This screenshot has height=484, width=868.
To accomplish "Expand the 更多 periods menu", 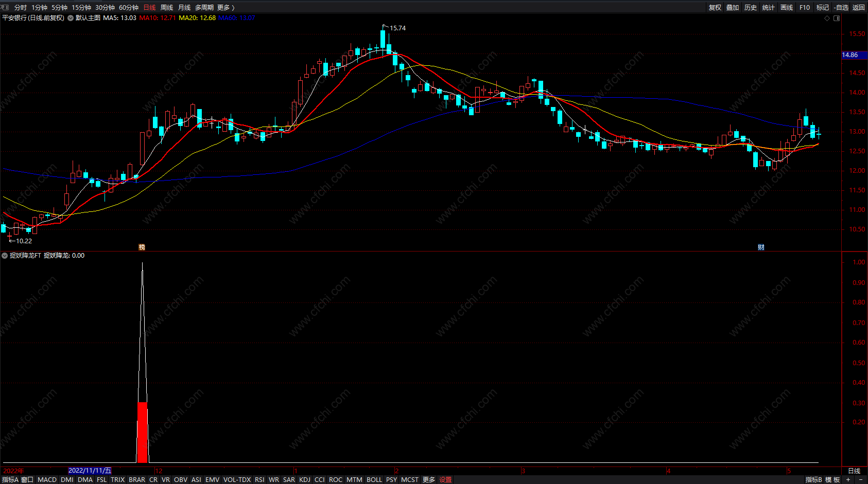I will (226, 8).
